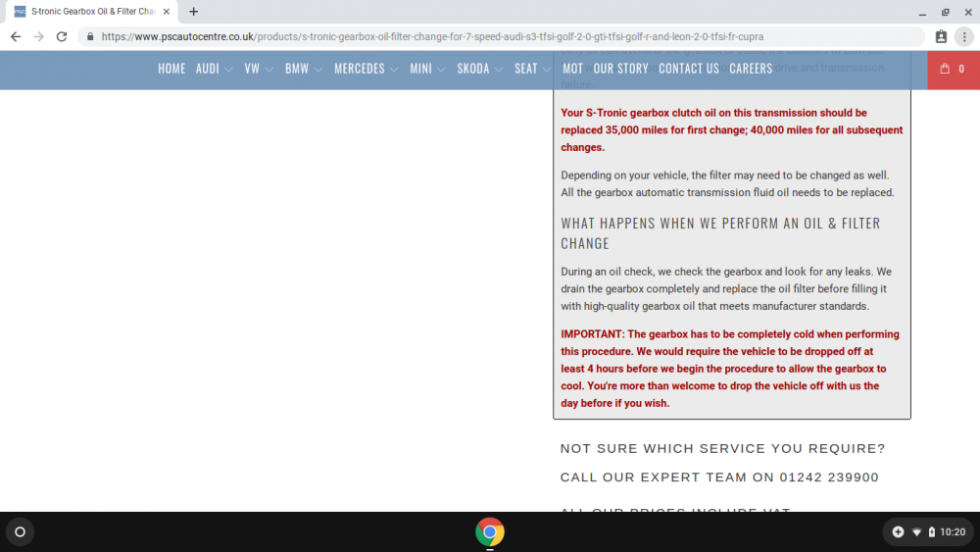Click text CALL OUR EXPERT TEAM ON 01242 239900

[x=719, y=477]
